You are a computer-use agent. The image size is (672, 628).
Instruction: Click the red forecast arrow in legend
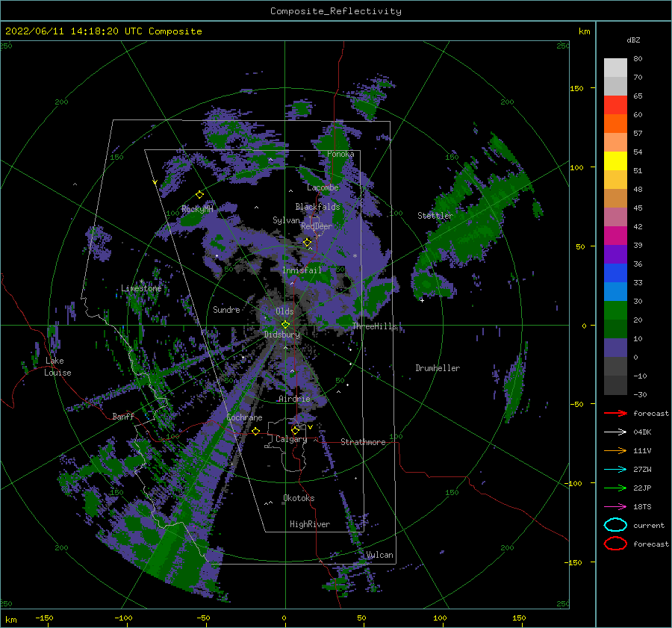615,413
